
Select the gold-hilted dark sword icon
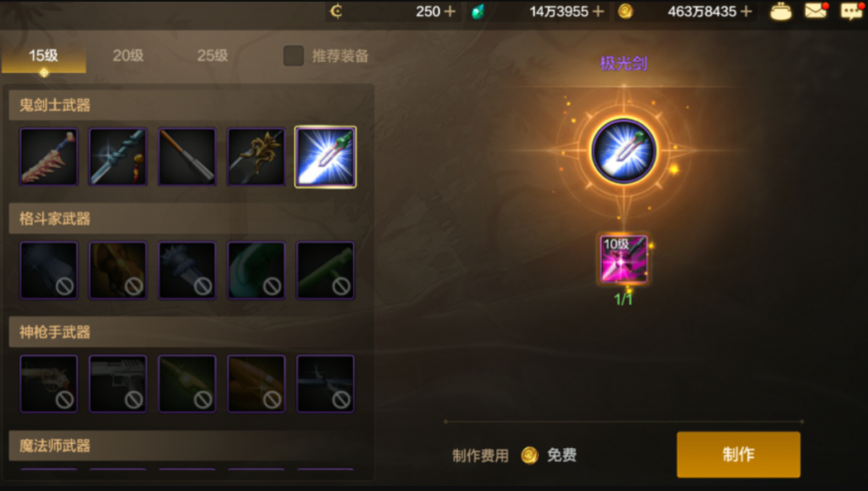tap(256, 157)
